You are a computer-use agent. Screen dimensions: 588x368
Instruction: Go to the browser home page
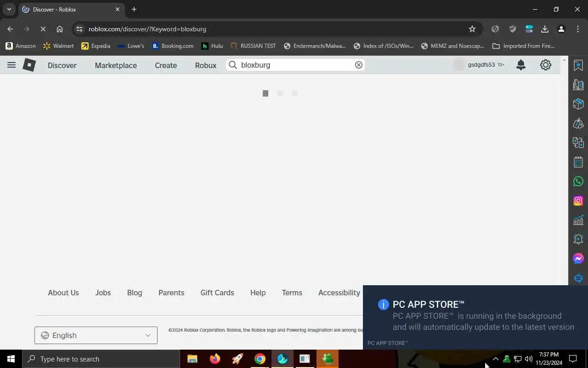pyautogui.click(x=60, y=29)
